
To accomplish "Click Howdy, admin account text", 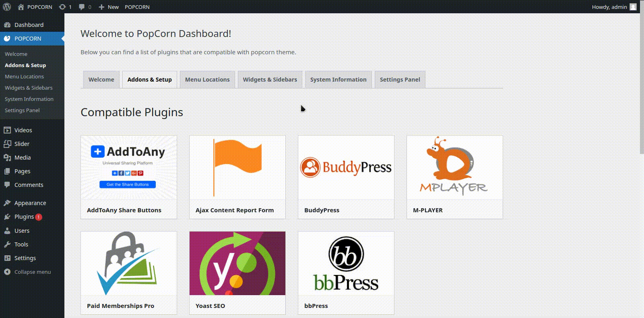I will click(x=609, y=7).
